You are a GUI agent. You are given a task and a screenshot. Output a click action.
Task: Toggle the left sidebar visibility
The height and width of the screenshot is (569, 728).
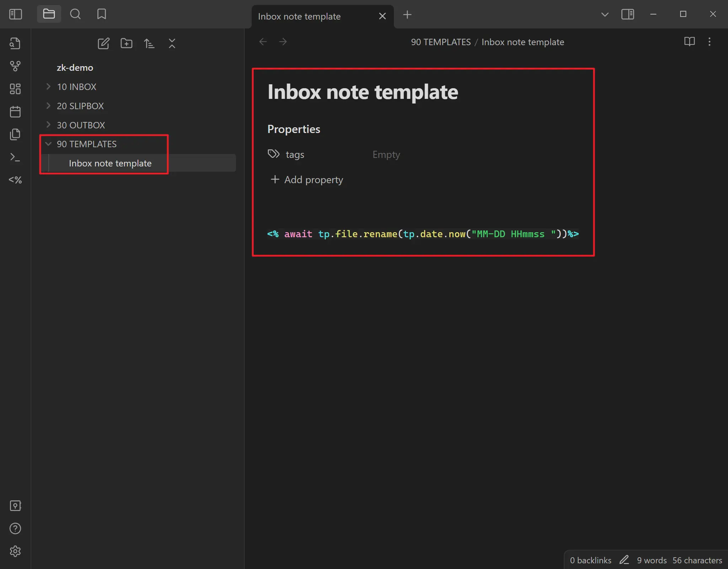15,14
